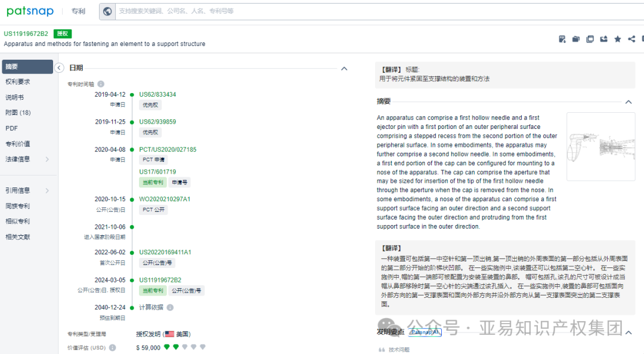Download the patent as PDF
Screen dimensions: 644x354
click(562, 39)
